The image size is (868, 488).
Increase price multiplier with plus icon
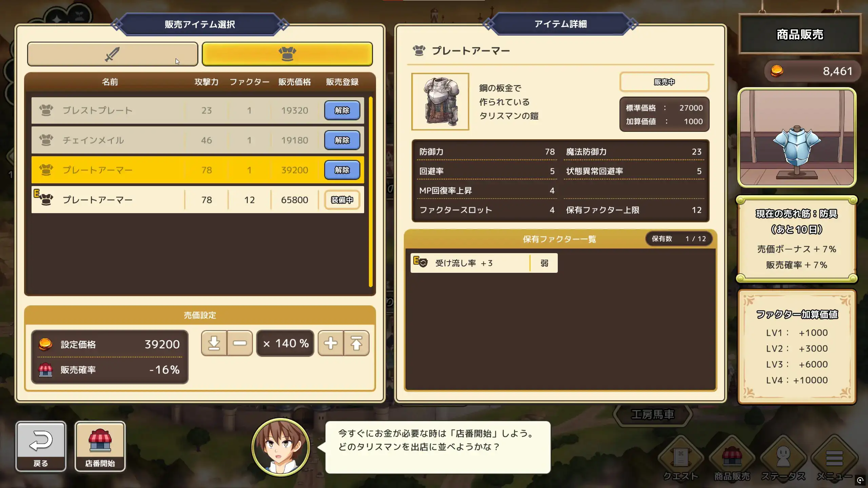click(331, 343)
